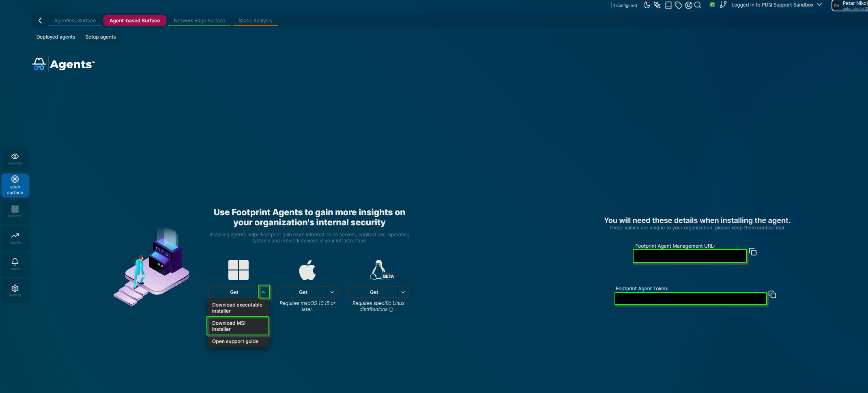Click the macOS Get button
Screen dimensions: 868x393
coord(303,292)
